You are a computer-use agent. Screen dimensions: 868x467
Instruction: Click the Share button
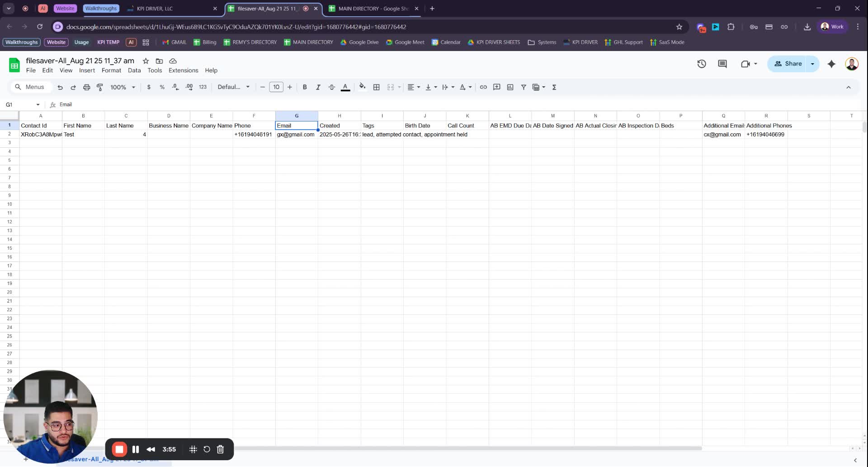pos(788,64)
